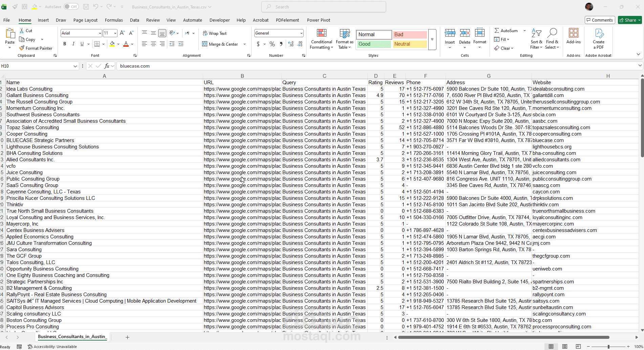The height and width of the screenshot is (350, 644).
Task: Switch to the Page Layout tab
Action: coord(85,20)
